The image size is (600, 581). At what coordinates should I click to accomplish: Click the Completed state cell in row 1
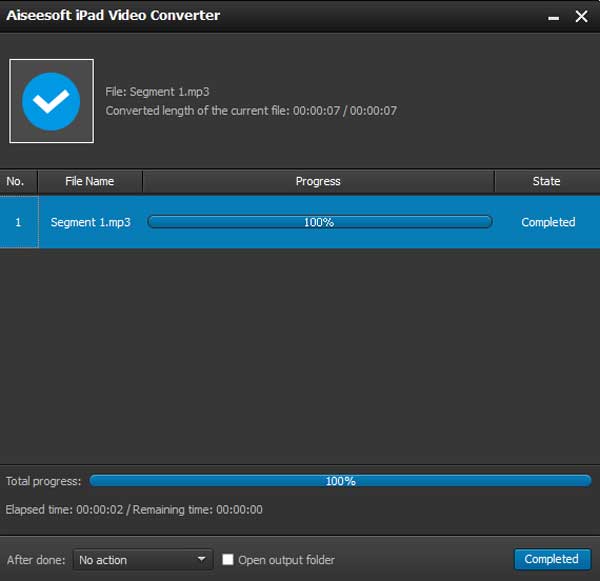[548, 222]
